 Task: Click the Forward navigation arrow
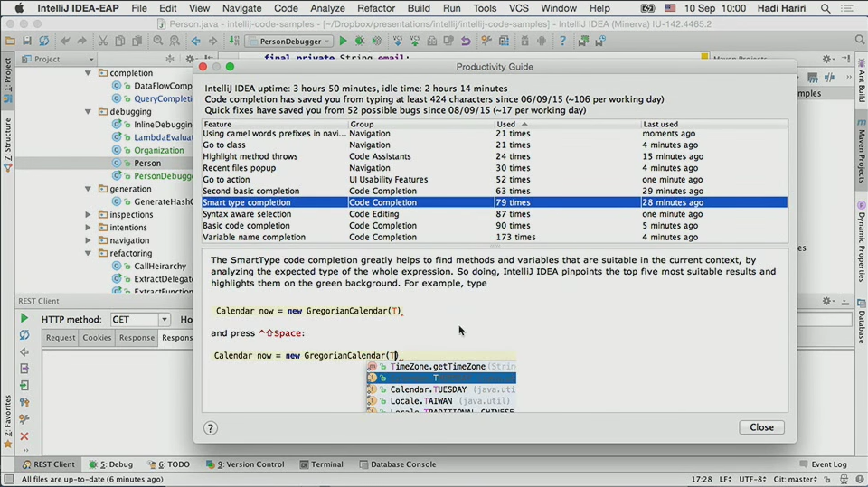(x=213, y=41)
